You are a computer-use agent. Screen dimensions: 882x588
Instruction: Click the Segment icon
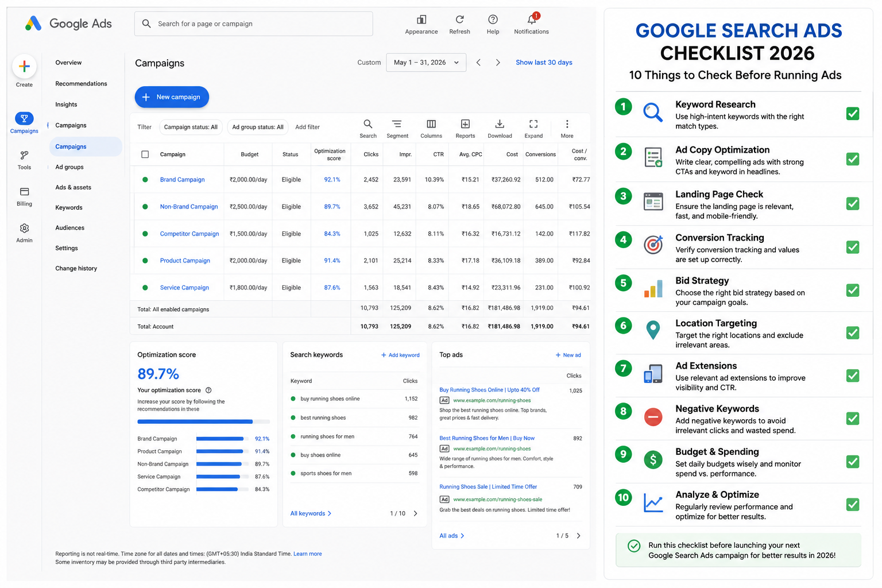tap(397, 124)
